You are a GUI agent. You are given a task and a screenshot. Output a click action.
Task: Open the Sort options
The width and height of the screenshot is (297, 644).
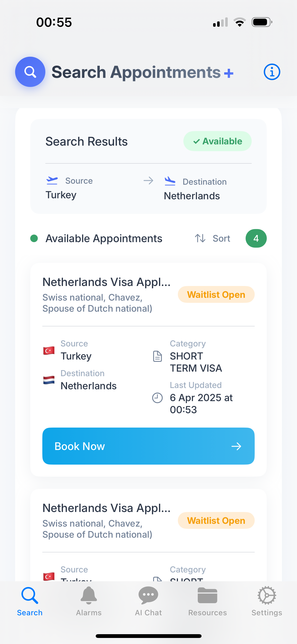tap(221, 238)
